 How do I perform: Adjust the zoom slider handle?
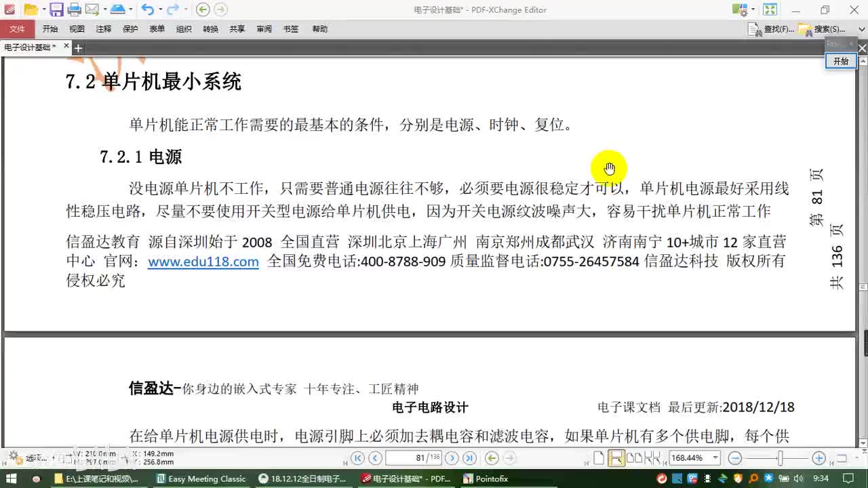(x=781, y=458)
